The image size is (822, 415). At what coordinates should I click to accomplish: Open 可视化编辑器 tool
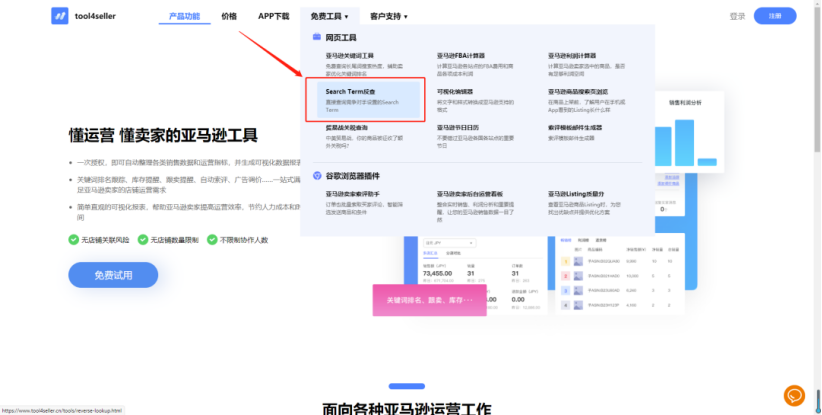(455, 92)
